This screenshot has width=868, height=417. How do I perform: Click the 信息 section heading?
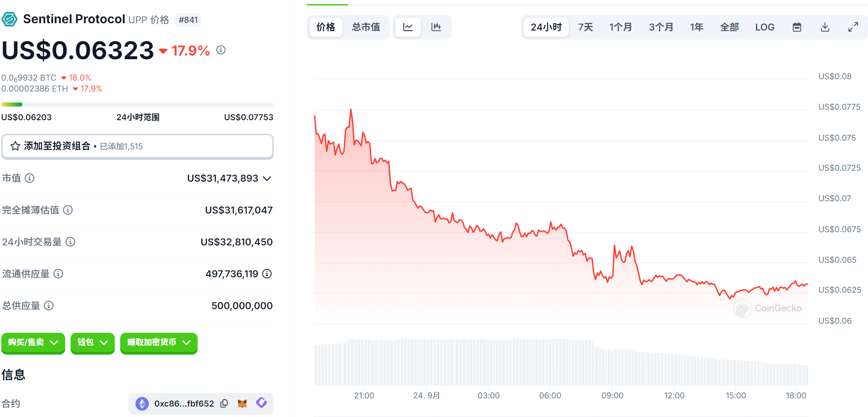(13, 375)
